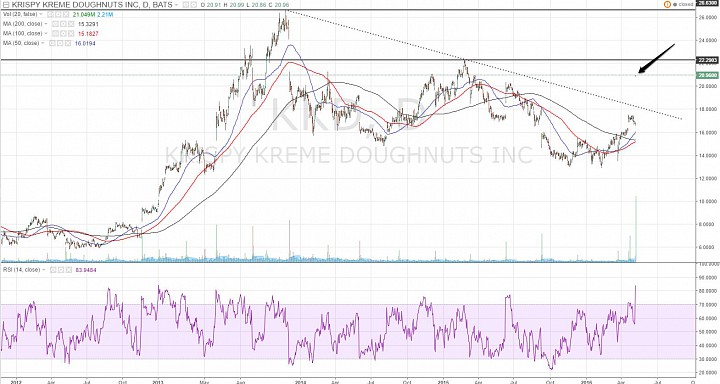Click the 22.2903 horizontal line price label
This screenshot has width=720, height=384.
[x=708, y=60]
